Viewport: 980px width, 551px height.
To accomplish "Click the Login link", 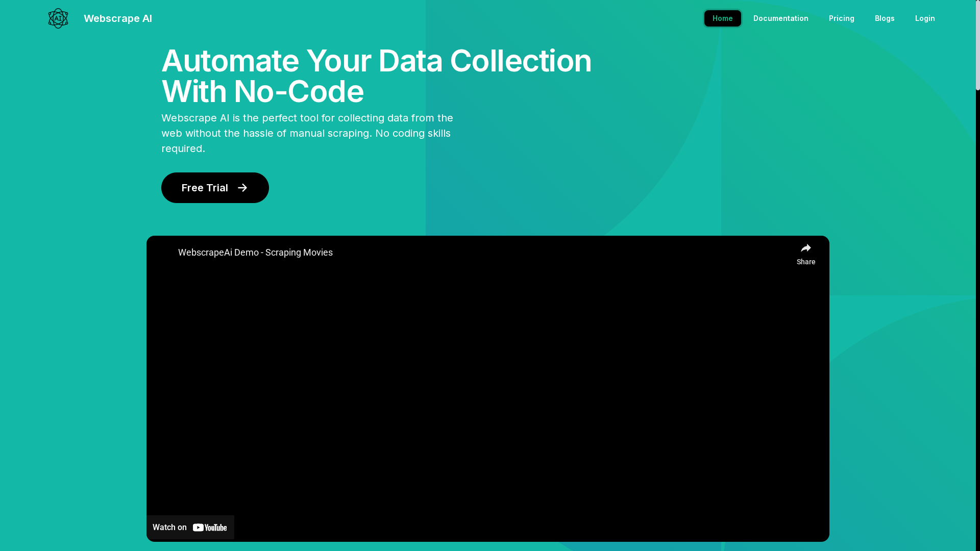I will click(x=925, y=18).
